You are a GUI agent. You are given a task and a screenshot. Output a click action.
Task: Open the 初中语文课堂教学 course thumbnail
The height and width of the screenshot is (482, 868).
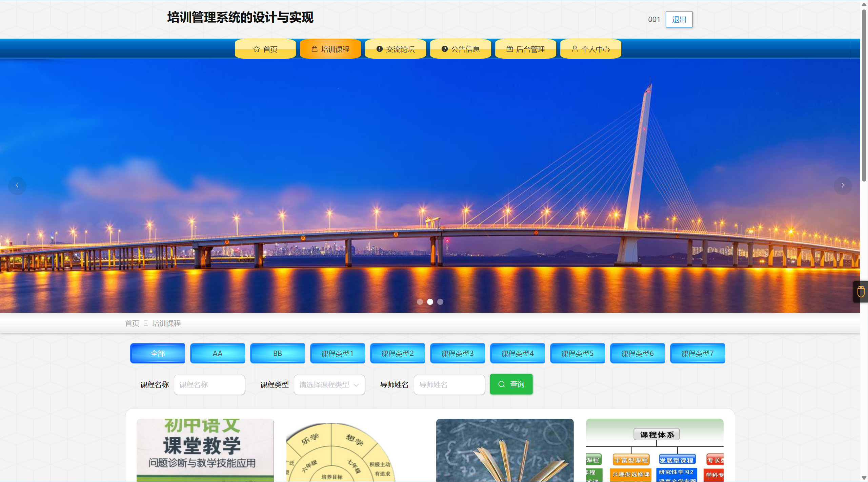205,450
